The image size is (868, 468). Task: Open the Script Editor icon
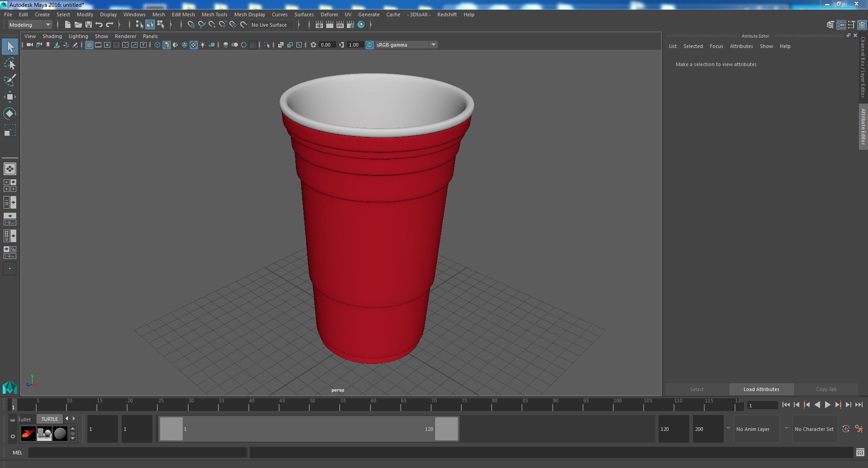[x=860, y=452]
